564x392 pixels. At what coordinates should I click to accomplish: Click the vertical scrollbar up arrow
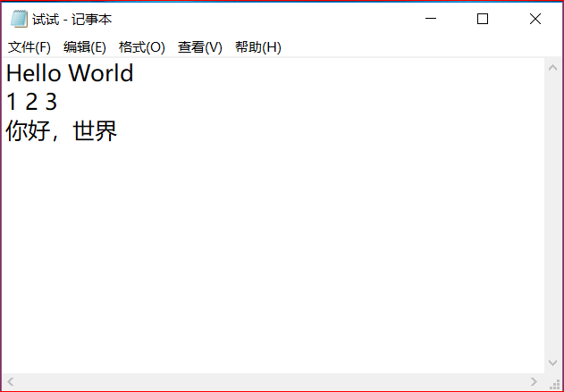click(x=553, y=68)
